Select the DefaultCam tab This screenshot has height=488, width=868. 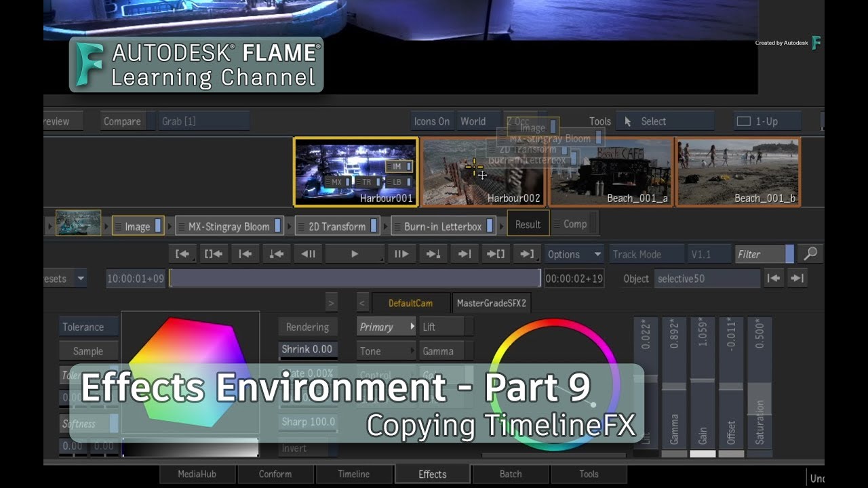point(410,303)
